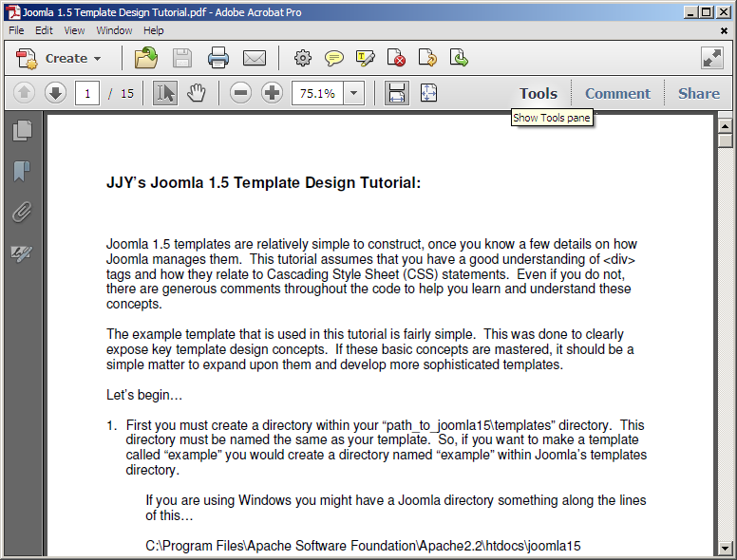737x560 pixels.
Task: Click the zoom level field showing 75.1%
Action: [318, 93]
